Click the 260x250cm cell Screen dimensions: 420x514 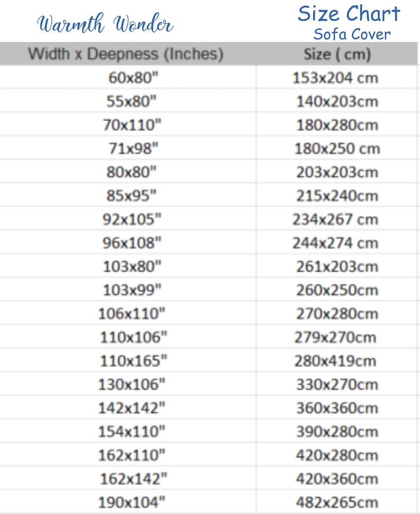click(x=337, y=290)
